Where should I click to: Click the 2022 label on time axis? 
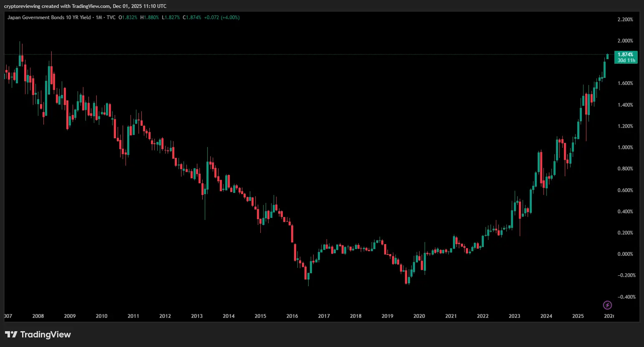point(483,316)
